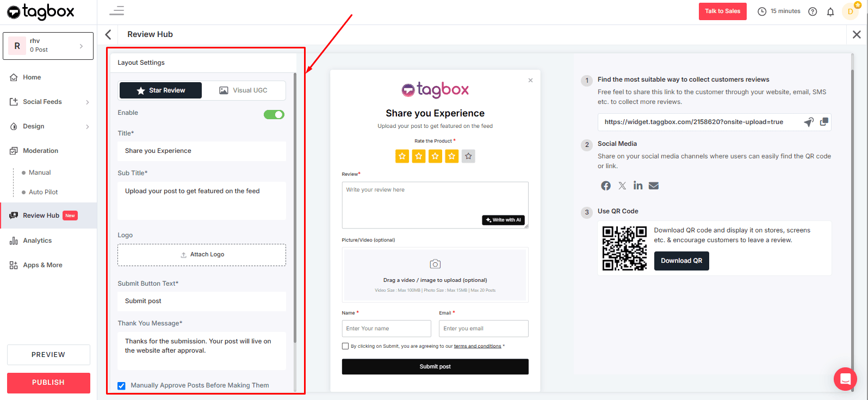Click the drag video/image upload area
868x400 pixels.
pyautogui.click(x=435, y=275)
